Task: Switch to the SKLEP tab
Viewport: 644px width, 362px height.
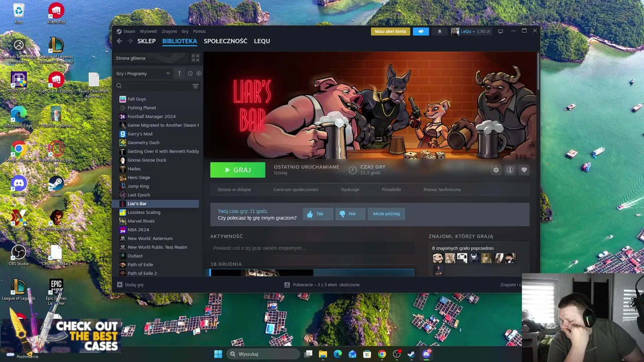Action: coord(146,41)
